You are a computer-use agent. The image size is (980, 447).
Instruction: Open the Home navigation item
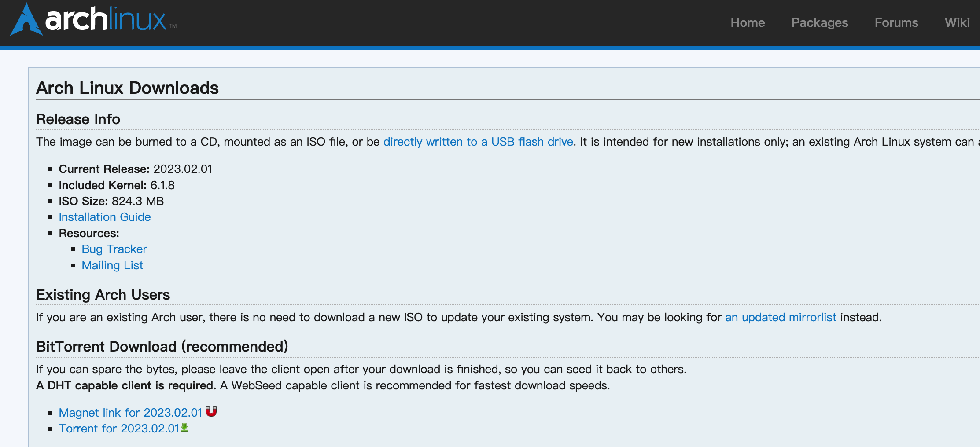748,22
